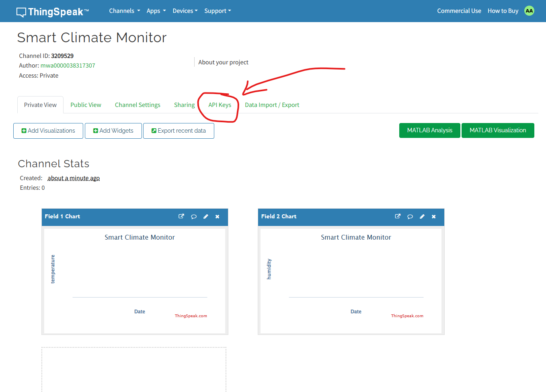Remove Field 1 Chart using X icon
The width and height of the screenshot is (546, 392).
tap(218, 217)
